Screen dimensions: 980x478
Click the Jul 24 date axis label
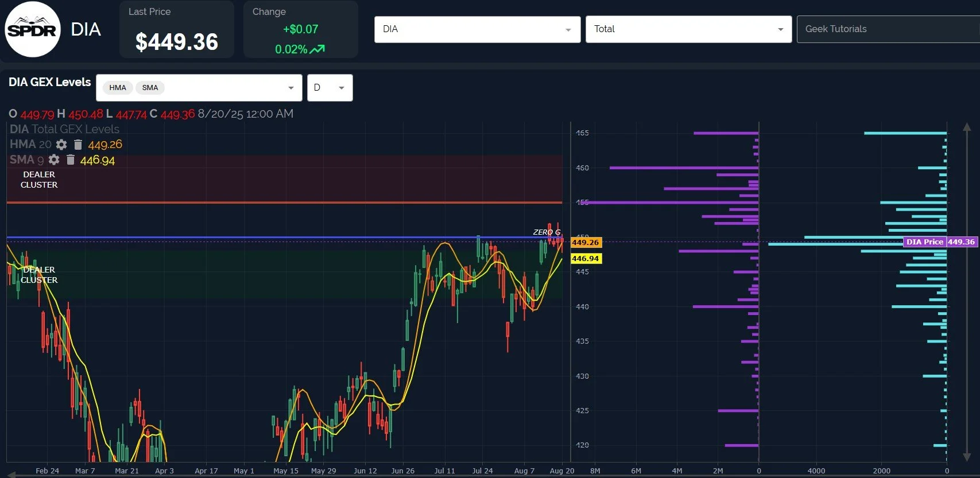(482, 471)
